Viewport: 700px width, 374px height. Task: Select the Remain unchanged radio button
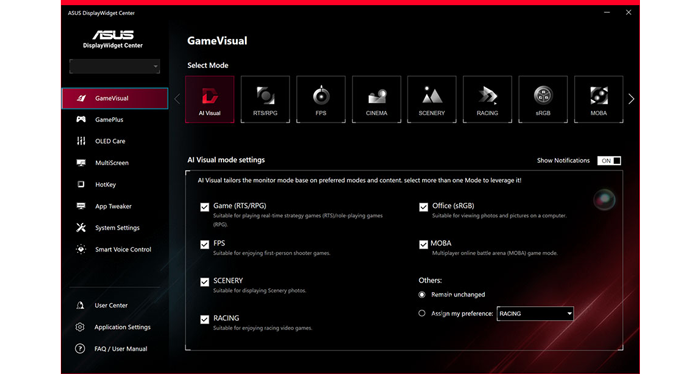(x=422, y=295)
